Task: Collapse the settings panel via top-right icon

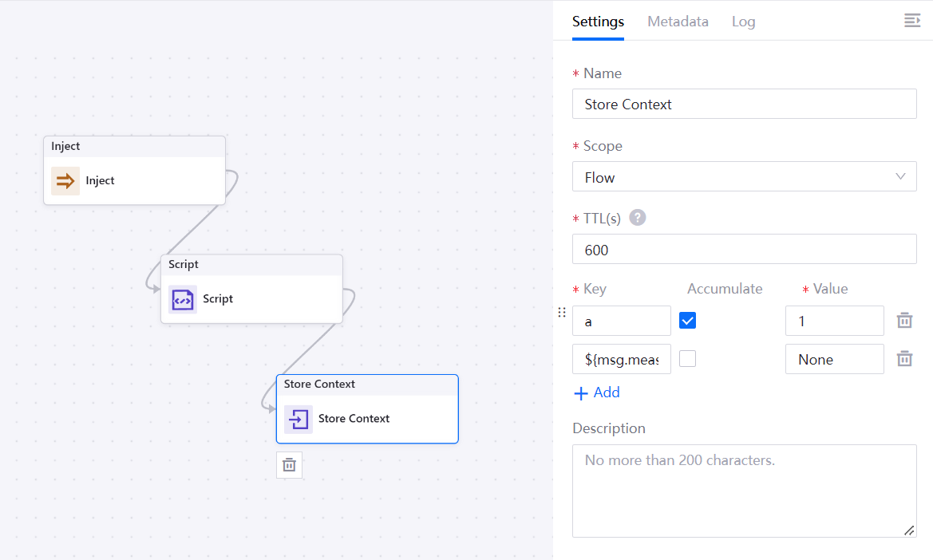Action: point(911,21)
